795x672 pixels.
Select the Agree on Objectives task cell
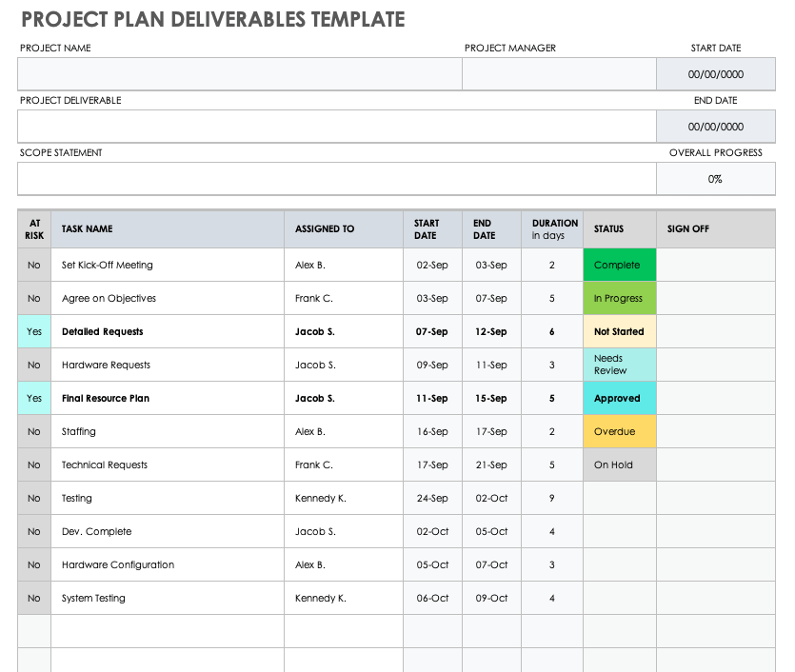pyautogui.click(x=168, y=298)
